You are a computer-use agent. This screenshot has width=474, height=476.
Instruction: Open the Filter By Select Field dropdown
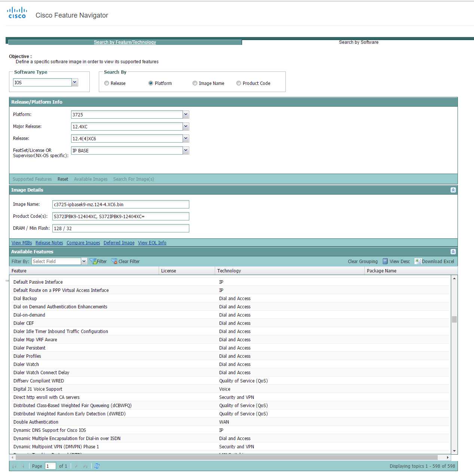(x=84, y=261)
